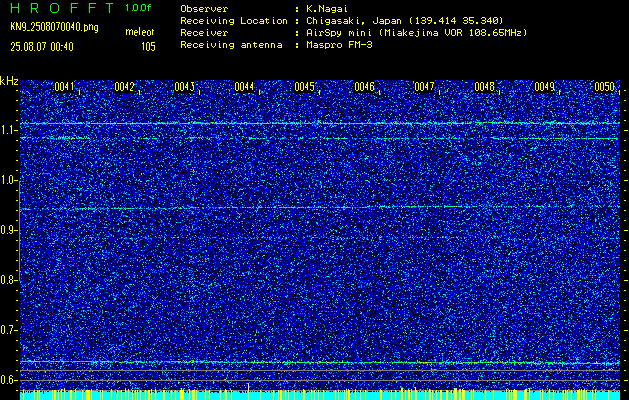
Task: Click the Maspro FM-3 antenna text
Action: pos(339,45)
